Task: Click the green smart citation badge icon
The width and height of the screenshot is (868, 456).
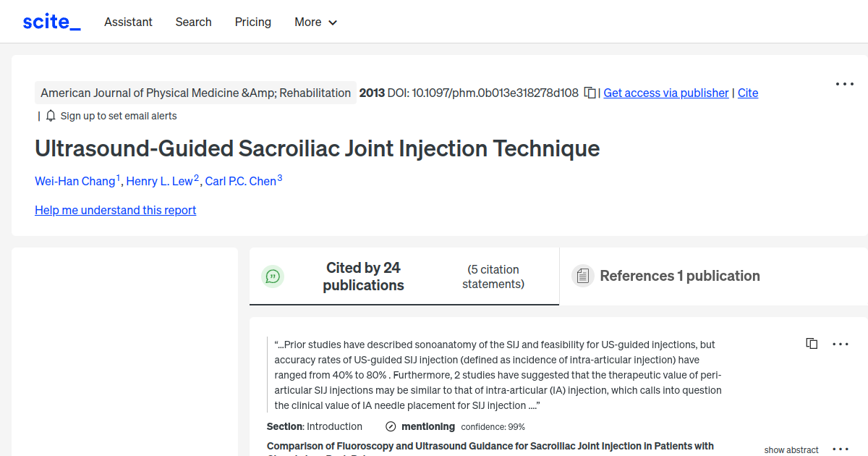Action: click(273, 276)
